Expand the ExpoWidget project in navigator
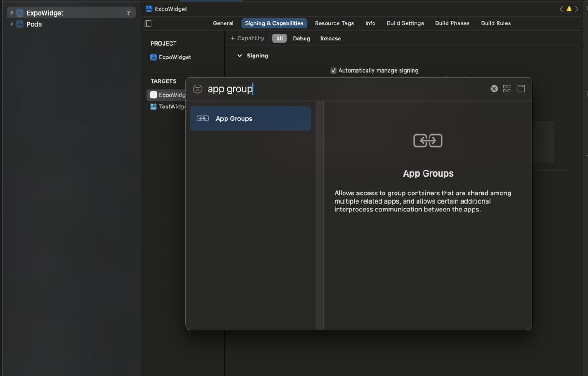The height and width of the screenshot is (376, 588). coord(11,13)
